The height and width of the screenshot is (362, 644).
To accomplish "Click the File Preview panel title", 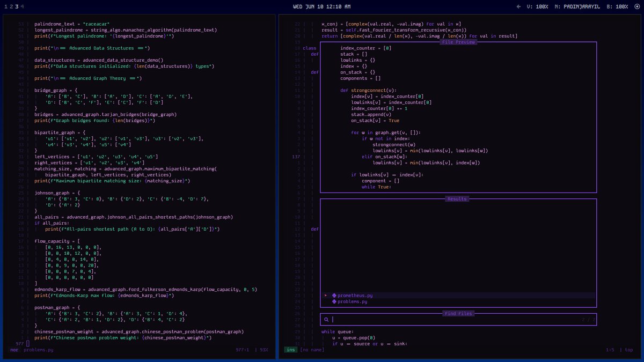I will (x=458, y=42).
